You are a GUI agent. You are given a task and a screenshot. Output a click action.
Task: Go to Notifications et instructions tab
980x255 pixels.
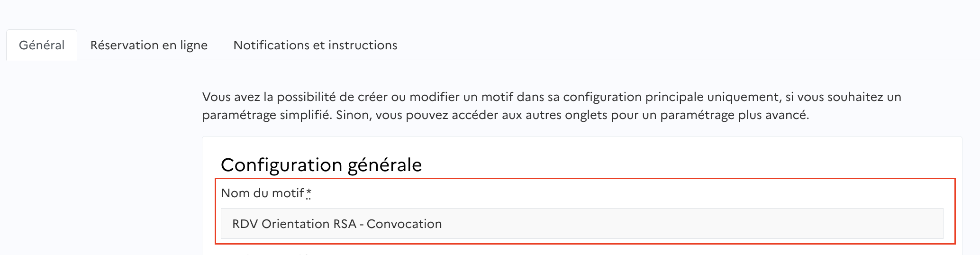[x=315, y=45]
